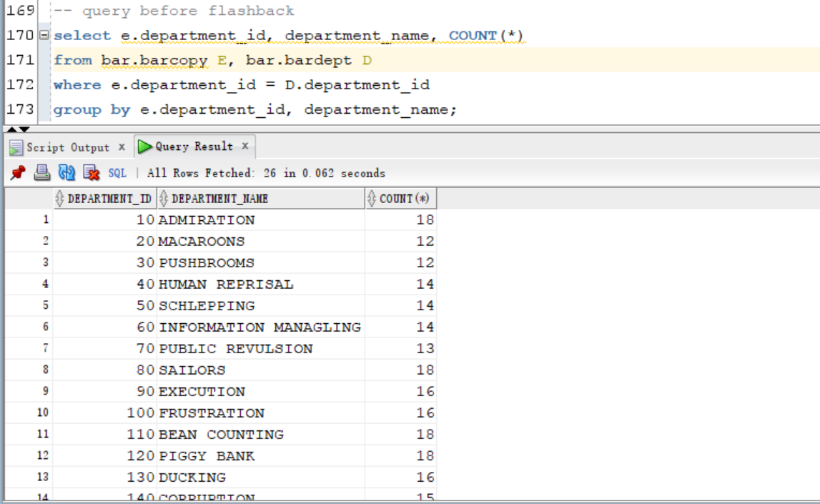Place cursor in 'bar.barcopy' table name
The height and width of the screenshot is (504, 820).
tap(154, 61)
